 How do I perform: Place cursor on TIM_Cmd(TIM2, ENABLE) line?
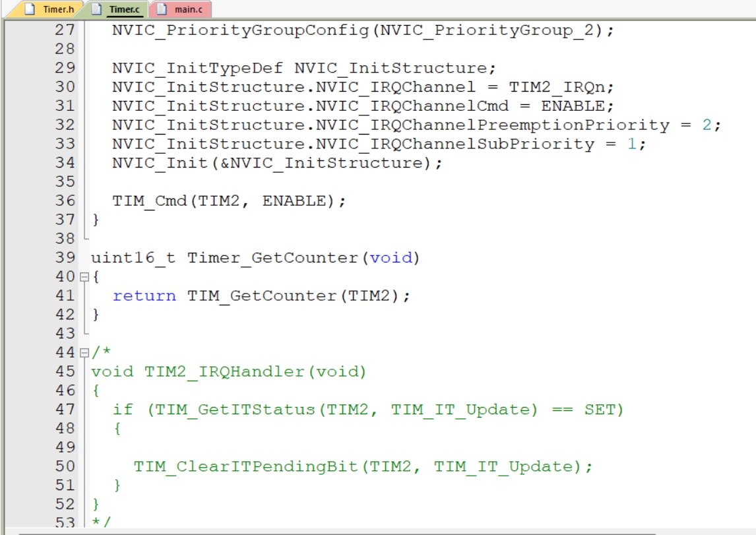(x=229, y=201)
